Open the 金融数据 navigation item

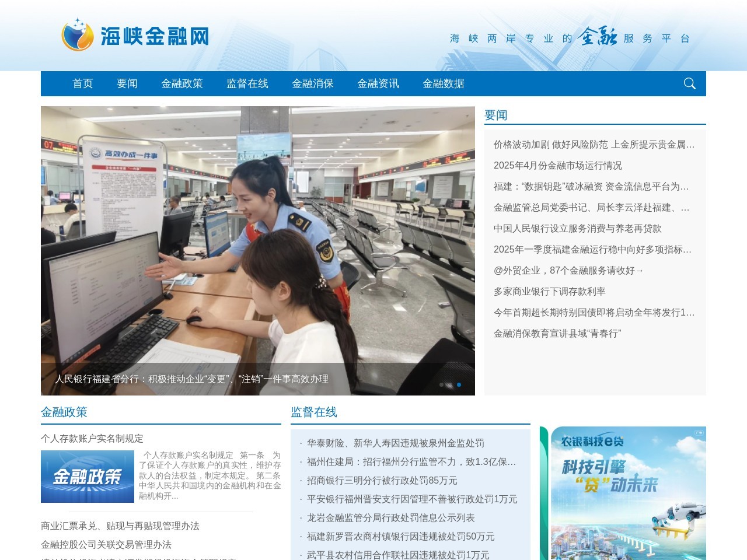tap(444, 83)
